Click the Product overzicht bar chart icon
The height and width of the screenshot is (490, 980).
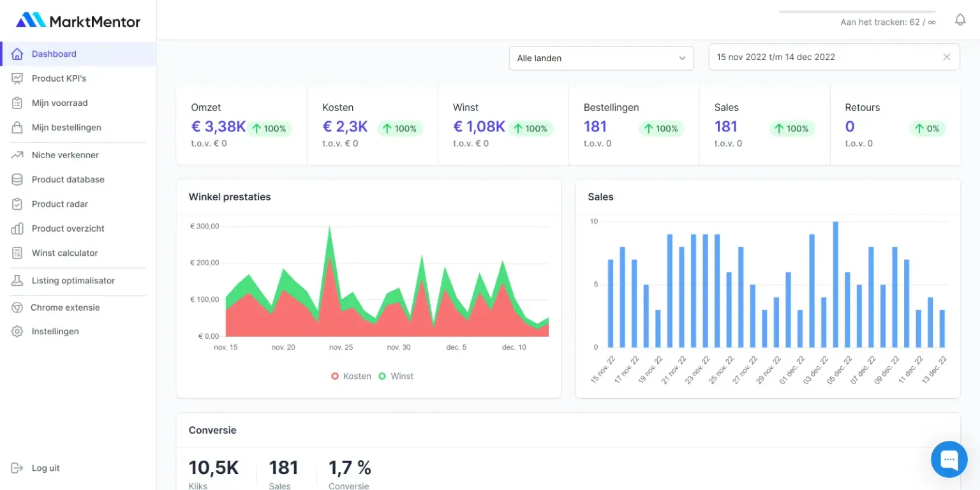pyautogui.click(x=17, y=228)
